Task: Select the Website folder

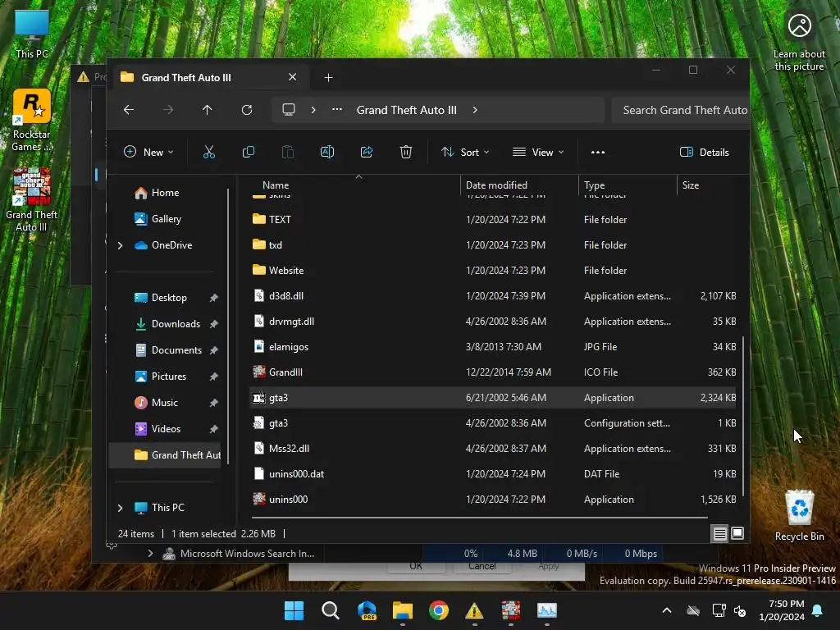Action: point(493,271)
